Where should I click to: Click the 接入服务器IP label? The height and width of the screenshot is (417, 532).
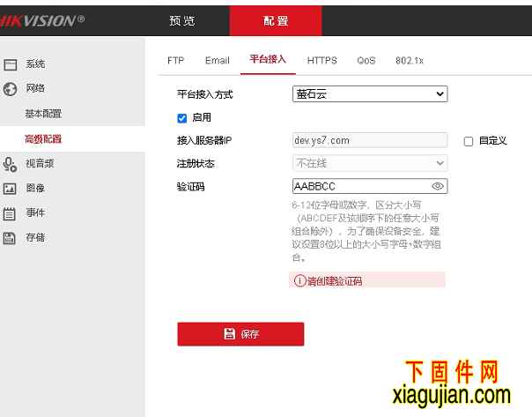[204, 140]
